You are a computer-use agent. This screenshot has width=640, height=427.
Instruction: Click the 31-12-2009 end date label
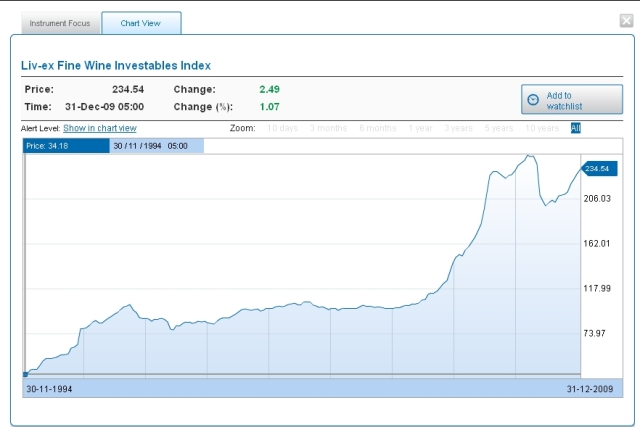(x=590, y=389)
